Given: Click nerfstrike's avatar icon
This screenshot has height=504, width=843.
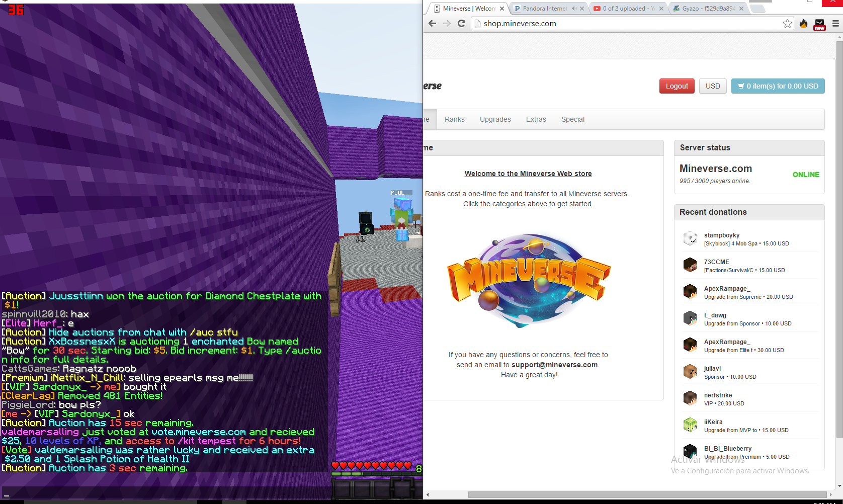Looking at the screenshot, I should click(x=690, y=398).
